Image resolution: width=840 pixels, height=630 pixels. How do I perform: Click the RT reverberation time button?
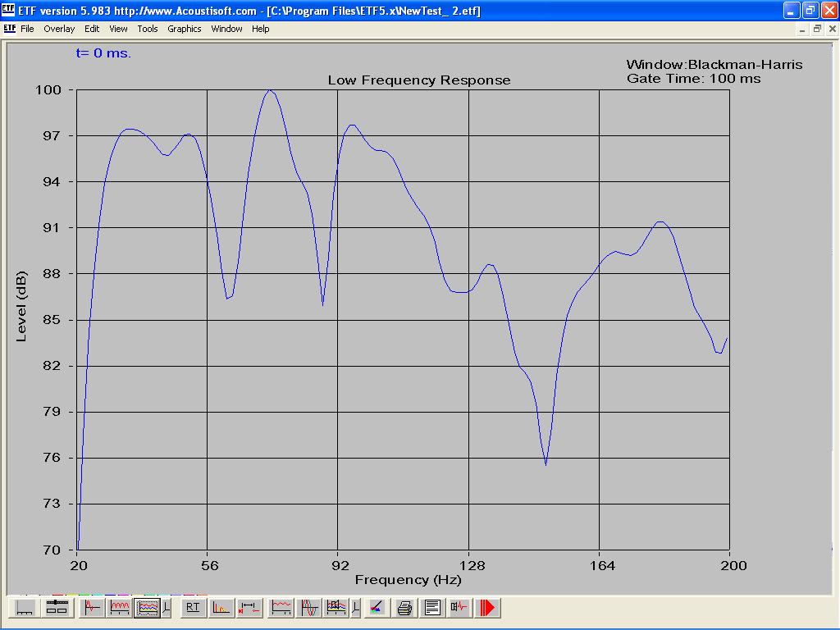pyautogui.click(x=193, y=608)
